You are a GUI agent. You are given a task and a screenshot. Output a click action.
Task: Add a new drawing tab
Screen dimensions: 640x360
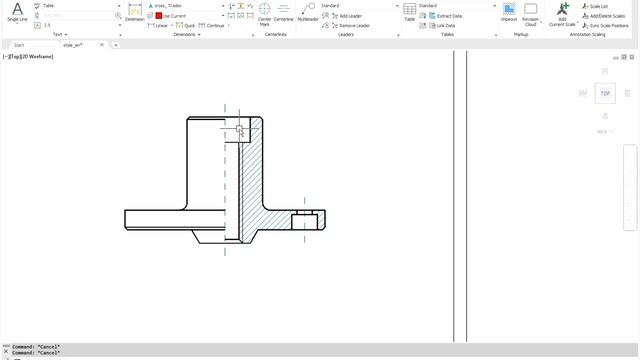pos(116,45)
